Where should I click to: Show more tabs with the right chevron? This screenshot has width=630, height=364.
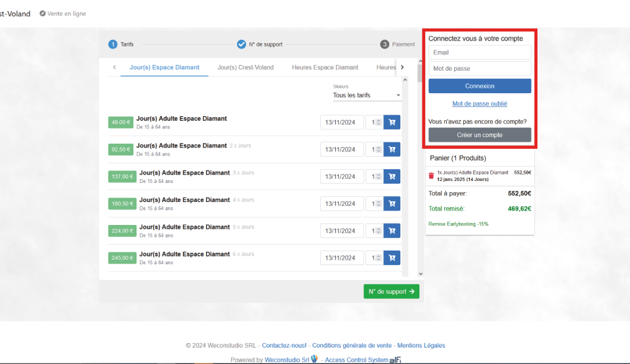[402, 67]
